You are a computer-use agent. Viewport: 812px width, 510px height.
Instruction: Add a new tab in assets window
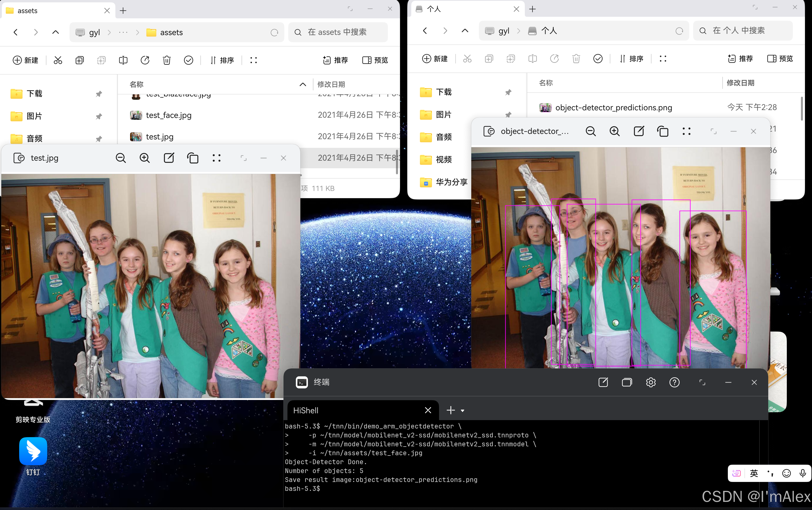click(123, 11)
